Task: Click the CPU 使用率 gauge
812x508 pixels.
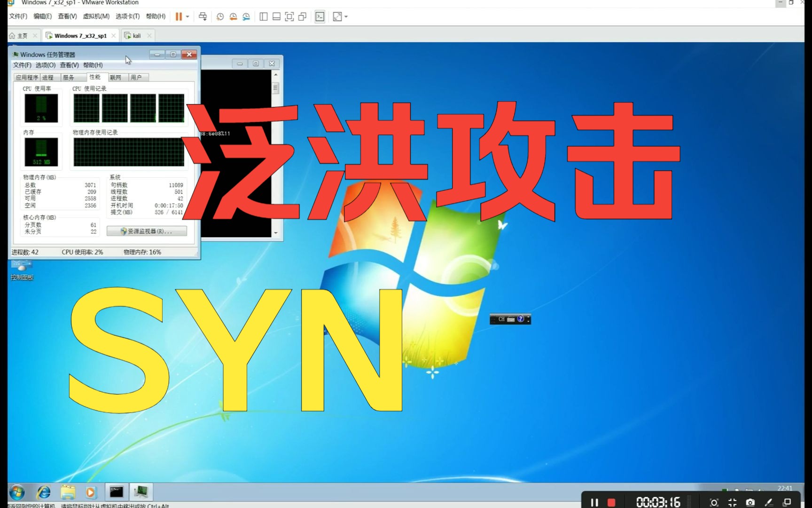Action: 41,108
